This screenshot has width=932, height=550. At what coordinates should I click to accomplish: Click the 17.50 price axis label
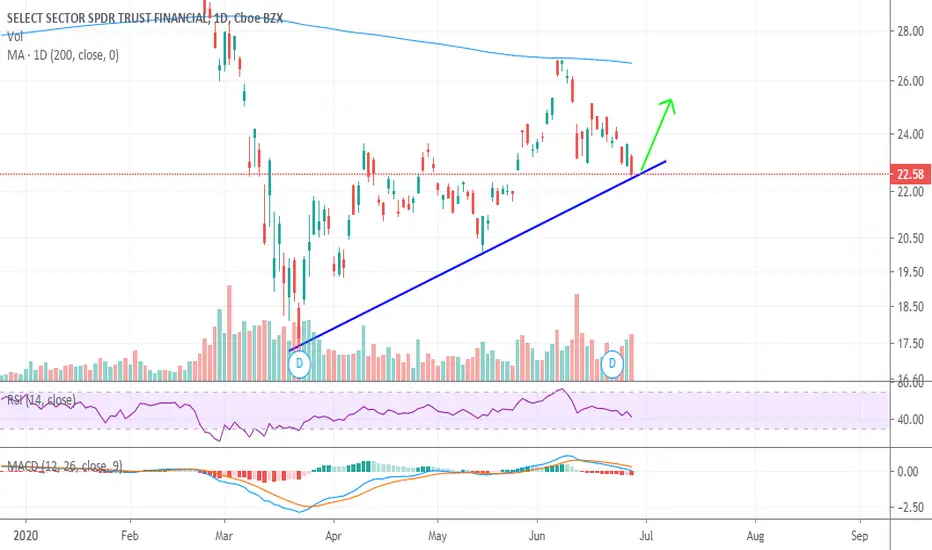[911, 344]
